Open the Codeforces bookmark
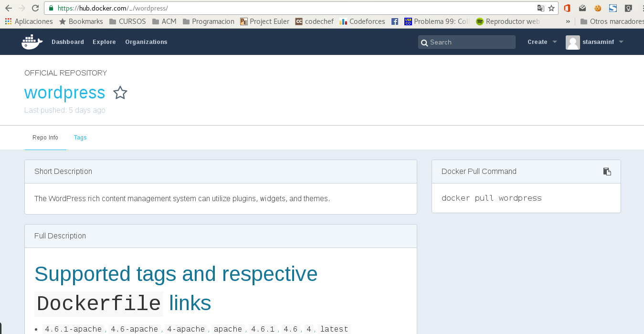Image resolution: width=644 pixels, height=334 pixels. point(362,22)
